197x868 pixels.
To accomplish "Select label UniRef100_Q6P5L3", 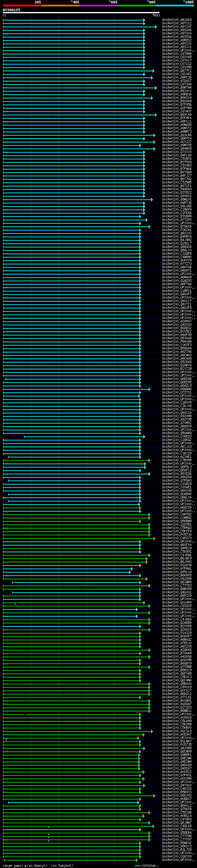I will pos(177,467).
